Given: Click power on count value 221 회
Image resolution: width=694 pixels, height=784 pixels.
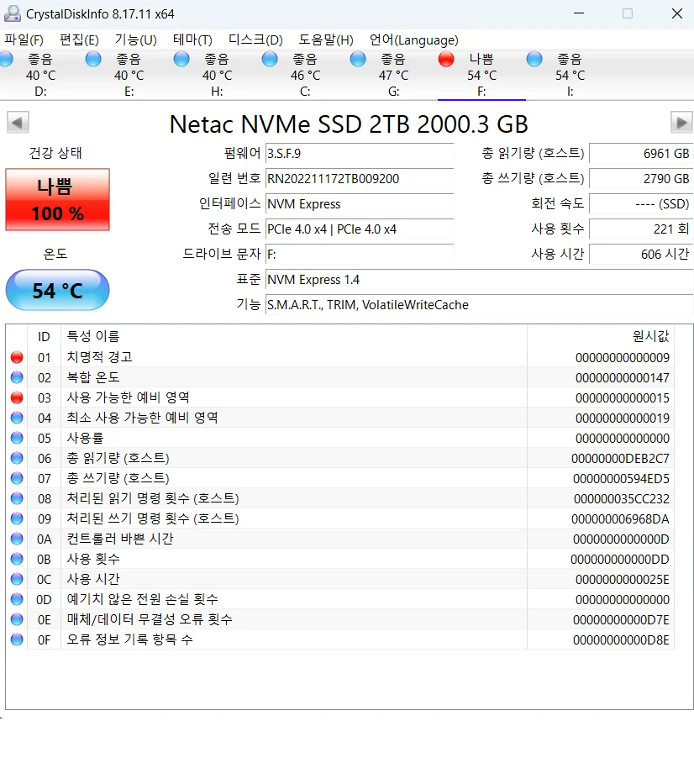Looking at the screenshot, I should point(641,229).
